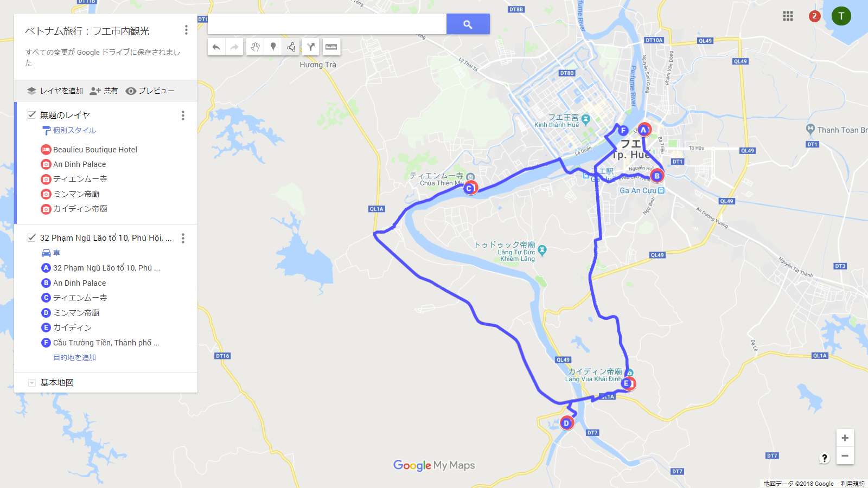The image size is (868, 488).
Task: Open the Google apps grid
Action: [788, 16]
